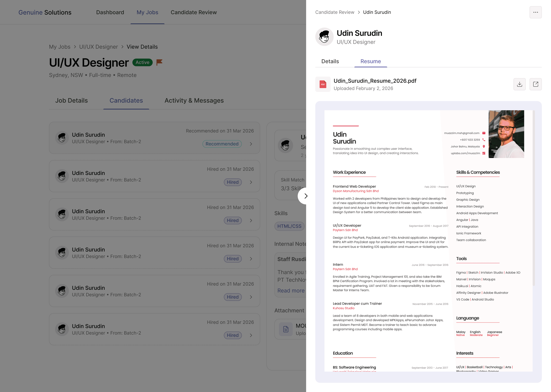Click the My Jobs breadcrumb link
Viewport: 551px width, 392px height.
pos(60,47)
